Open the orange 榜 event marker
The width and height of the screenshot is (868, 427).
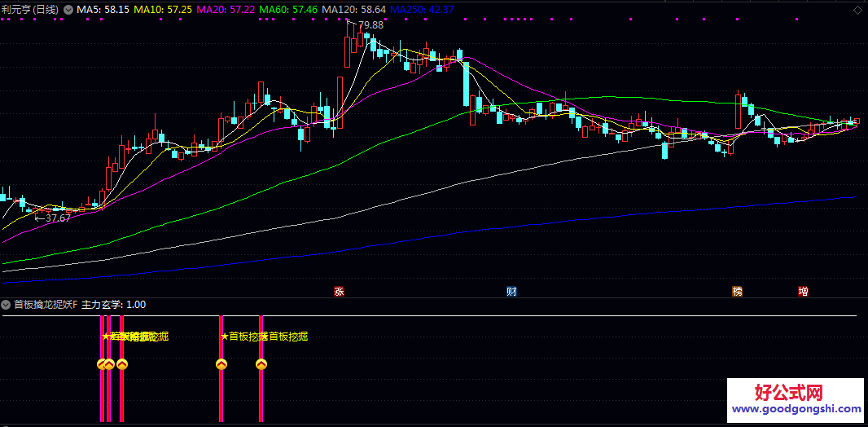pos(737,291)
